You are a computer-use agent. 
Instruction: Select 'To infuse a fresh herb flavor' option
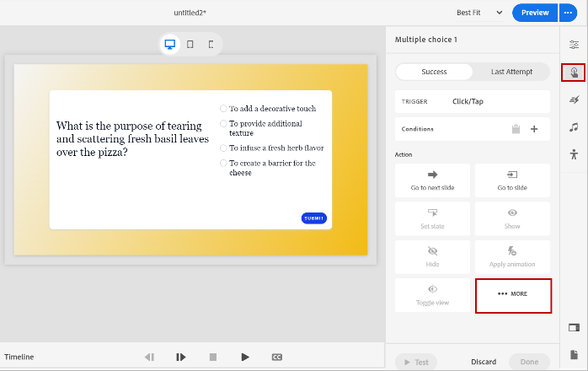pos(223,148)
